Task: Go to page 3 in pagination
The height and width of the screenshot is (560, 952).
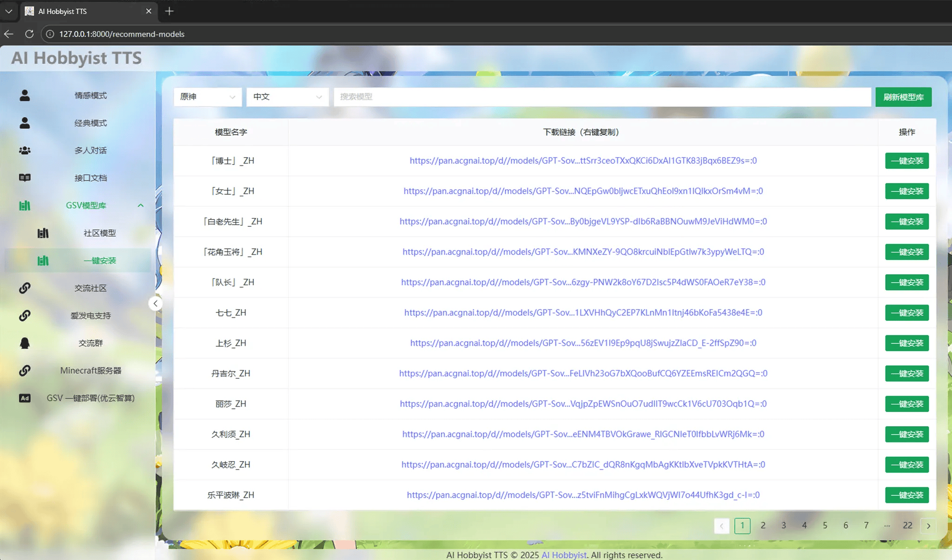Action: click(784, 526)
